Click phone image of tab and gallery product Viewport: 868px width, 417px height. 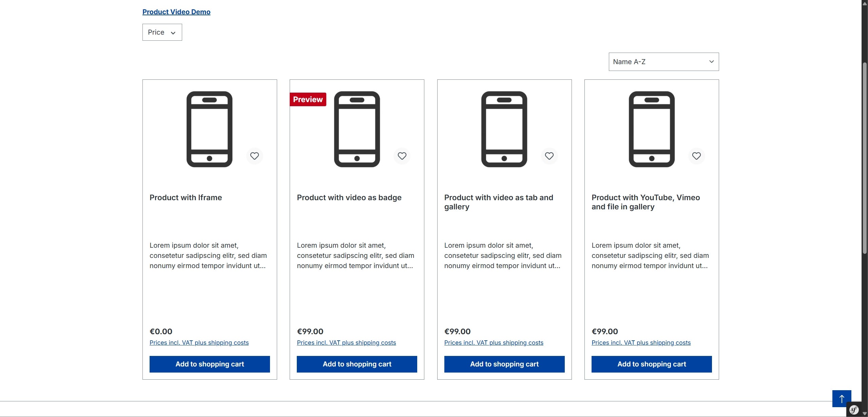point(504,129)
